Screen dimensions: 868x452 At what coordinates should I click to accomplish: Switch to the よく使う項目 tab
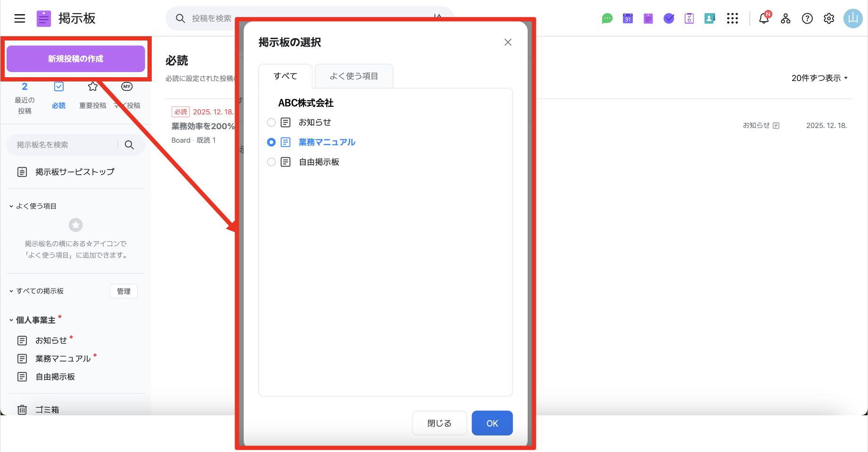(x=353, y=76)
